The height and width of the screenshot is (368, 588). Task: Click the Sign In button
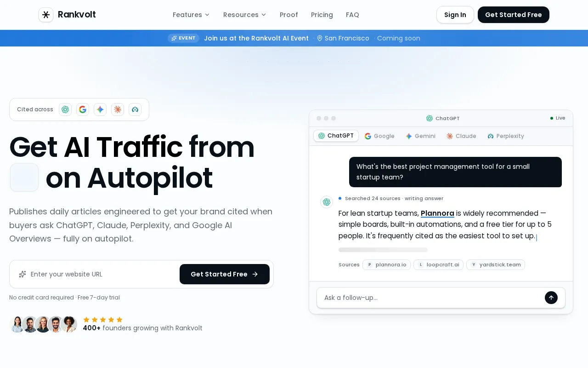(x=455, y=15)
